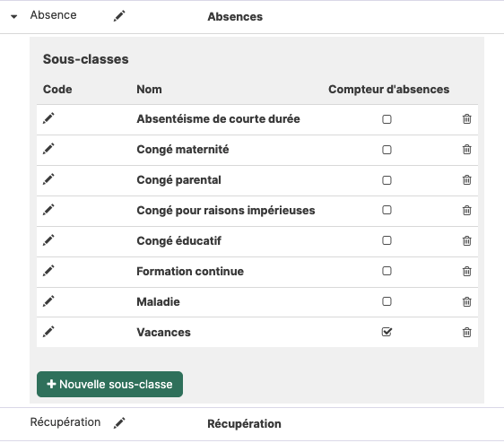The height and width of the screenshot is (443, 504).
Task: Click the Sous-classes heading
Action: (85, 59)
